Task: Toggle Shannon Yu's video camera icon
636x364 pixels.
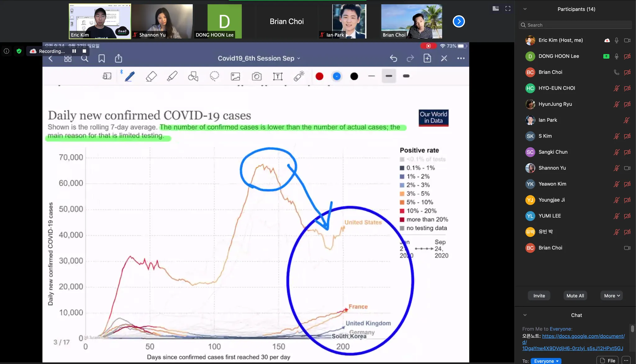Action: [627, 168]
